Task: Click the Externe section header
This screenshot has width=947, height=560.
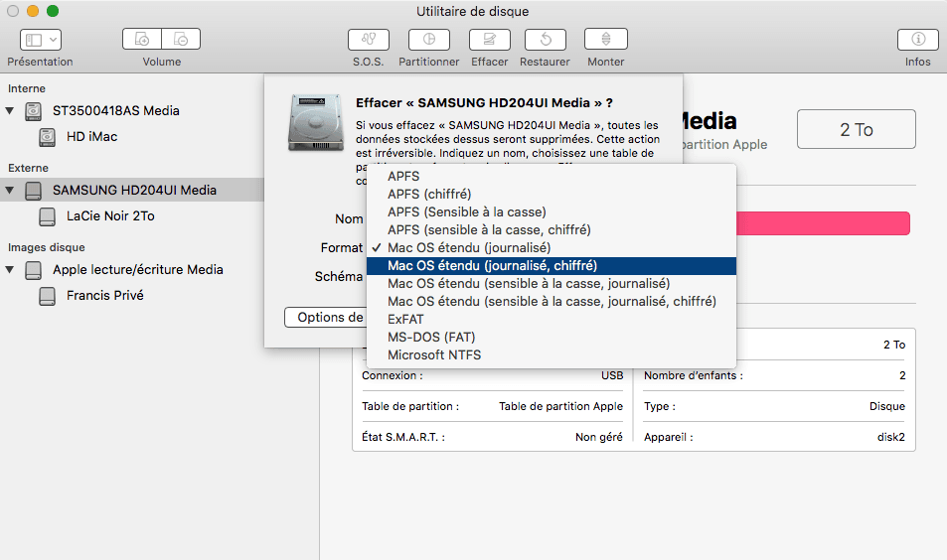Action: click(28, 169)
